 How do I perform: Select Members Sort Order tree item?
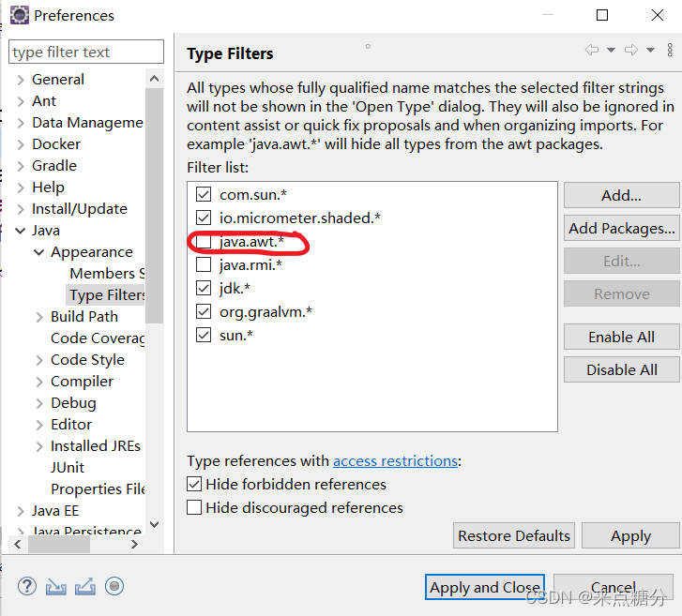107,274
